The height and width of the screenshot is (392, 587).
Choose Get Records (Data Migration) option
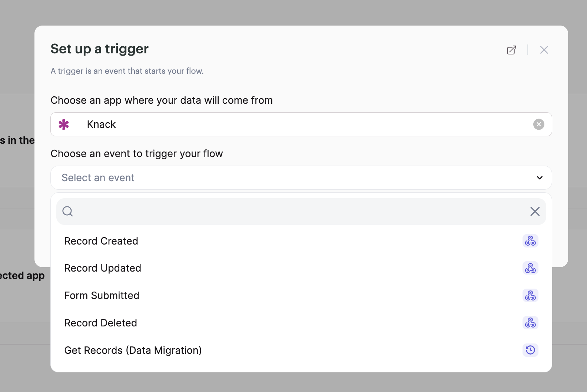coord(133,351)
